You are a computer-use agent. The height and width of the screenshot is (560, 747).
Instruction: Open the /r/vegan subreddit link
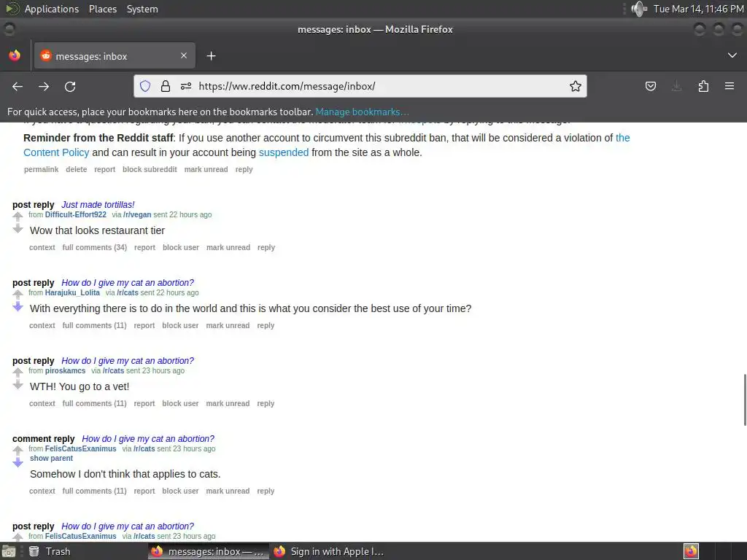tap(137, 215)
